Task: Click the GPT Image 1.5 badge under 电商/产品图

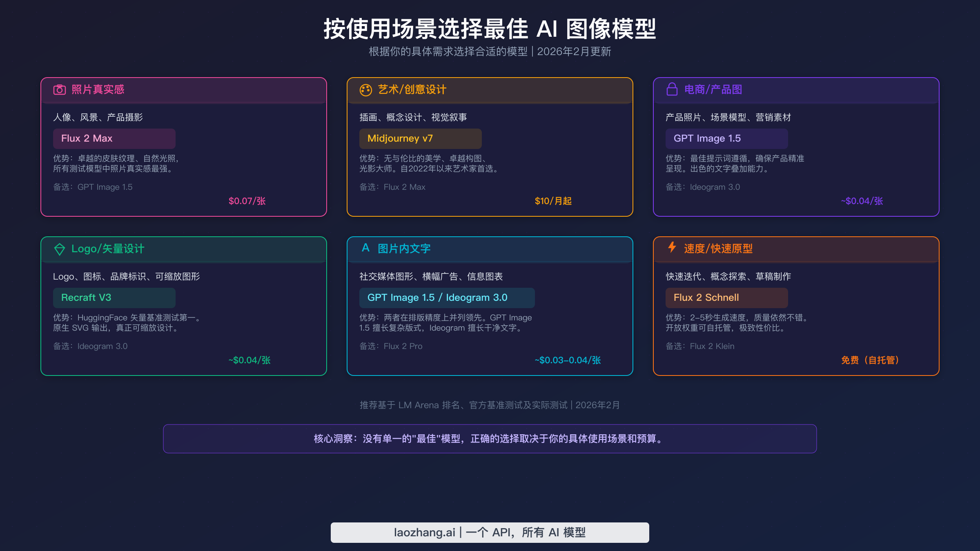Action: click(x=726, y=138)
